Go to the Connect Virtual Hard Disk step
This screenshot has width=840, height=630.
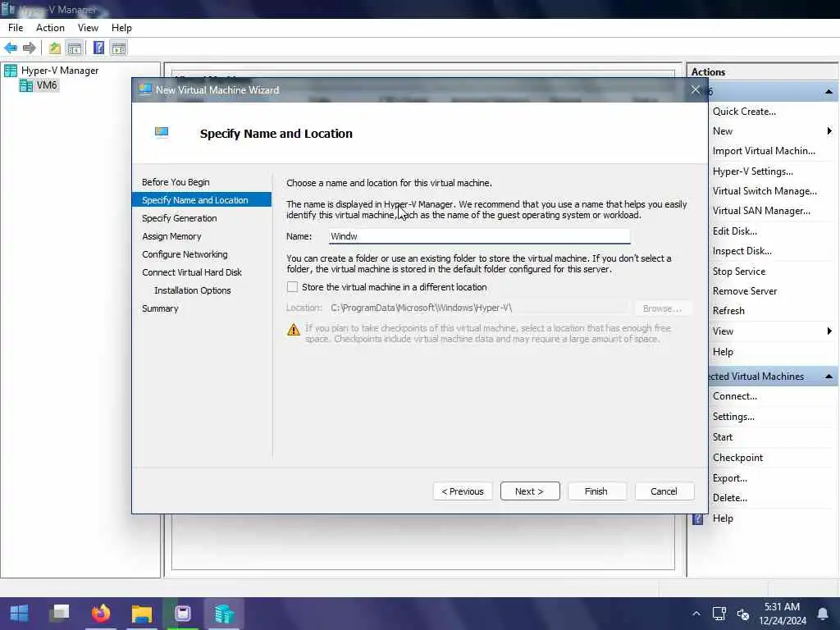[x=192, y=272]
